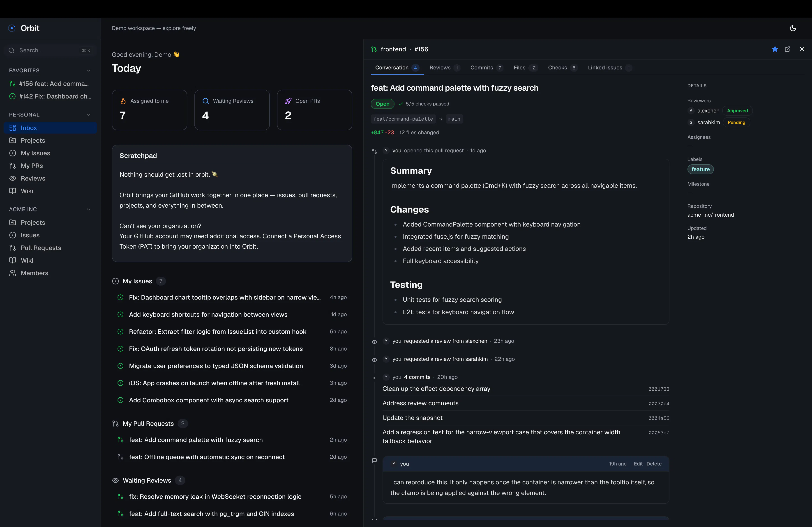Screen dimensions: 812x527
Task: Click the Waiting Reviews section header
Action: (x=148, y=480)
